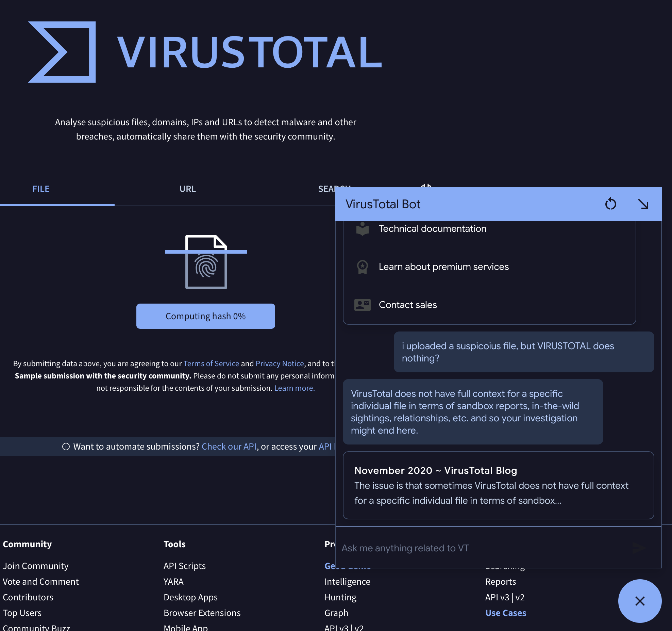The image size is (672, 631).
Task: Follow the Check our API link
Action: 229,447
